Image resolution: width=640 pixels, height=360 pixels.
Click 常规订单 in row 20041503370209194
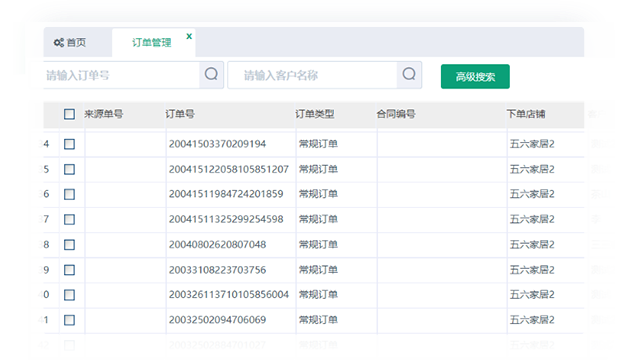point(318,144)
